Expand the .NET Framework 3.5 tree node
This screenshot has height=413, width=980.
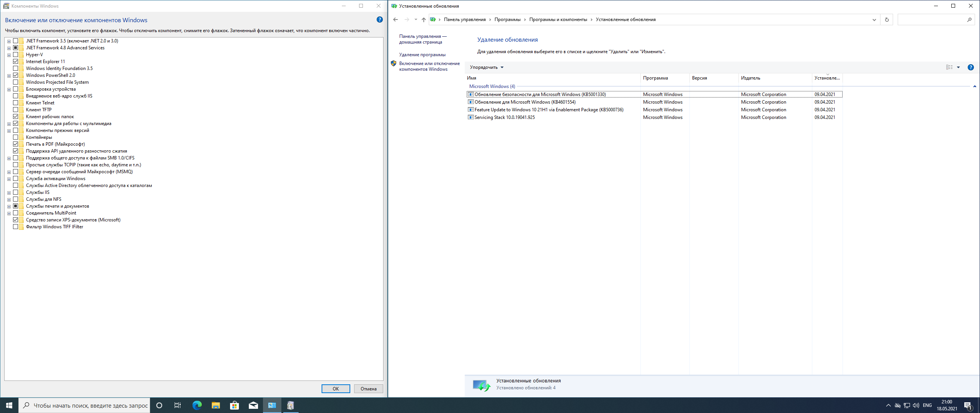pos(9,41)
